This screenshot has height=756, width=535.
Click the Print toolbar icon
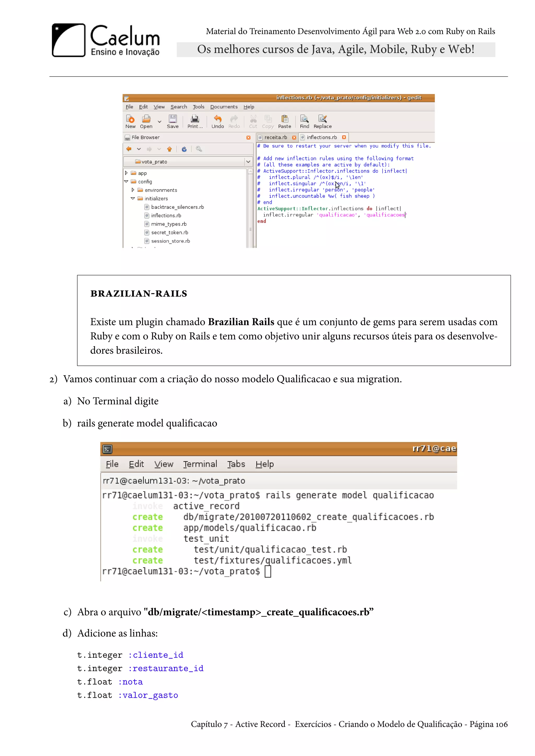pyautogui.click(x=195, y=119)
